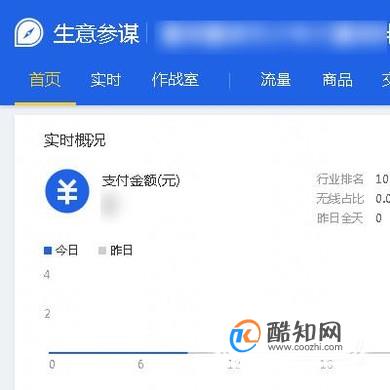Click the 生意参谋 title text
The image size is (390, 390).
96,34
